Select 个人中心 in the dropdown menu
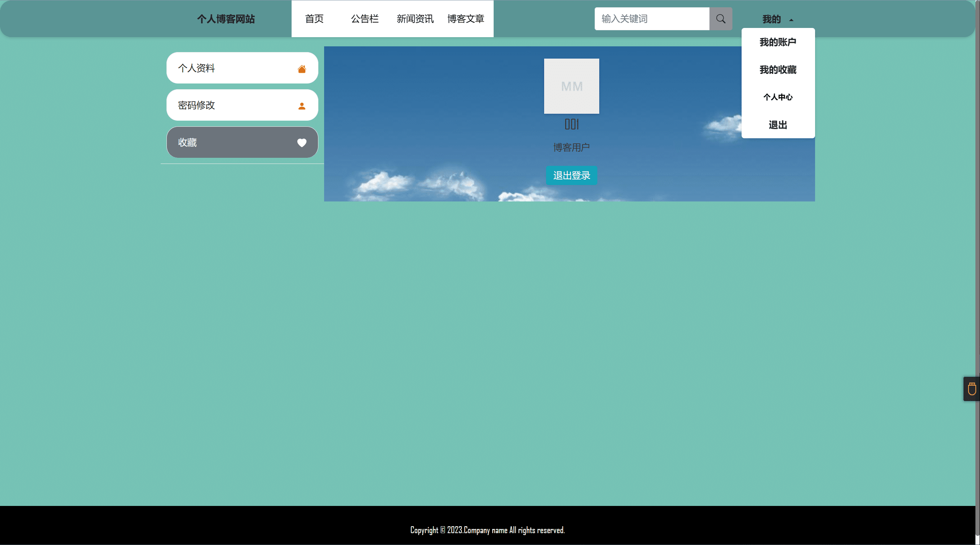The width and height of the screenshot is (980, 545). click(x=778, y=97)
